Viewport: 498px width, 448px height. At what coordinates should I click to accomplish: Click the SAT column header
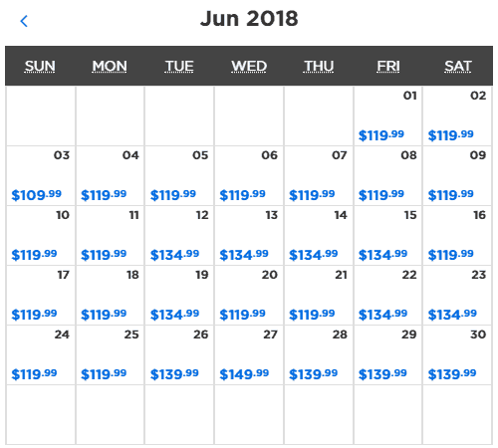click(458, 66)
